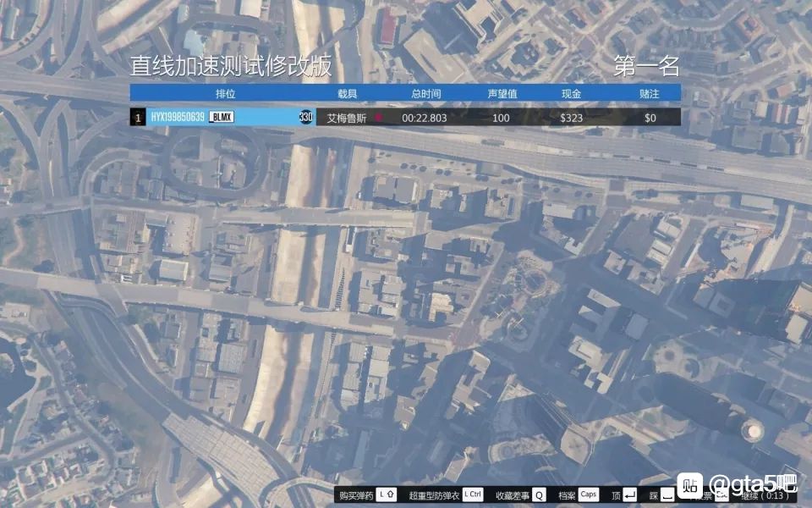The width and height of the screenshot is (812, 508).
Task: Select player HYX199850639 in the ranking row
Action: pos(178,117)
